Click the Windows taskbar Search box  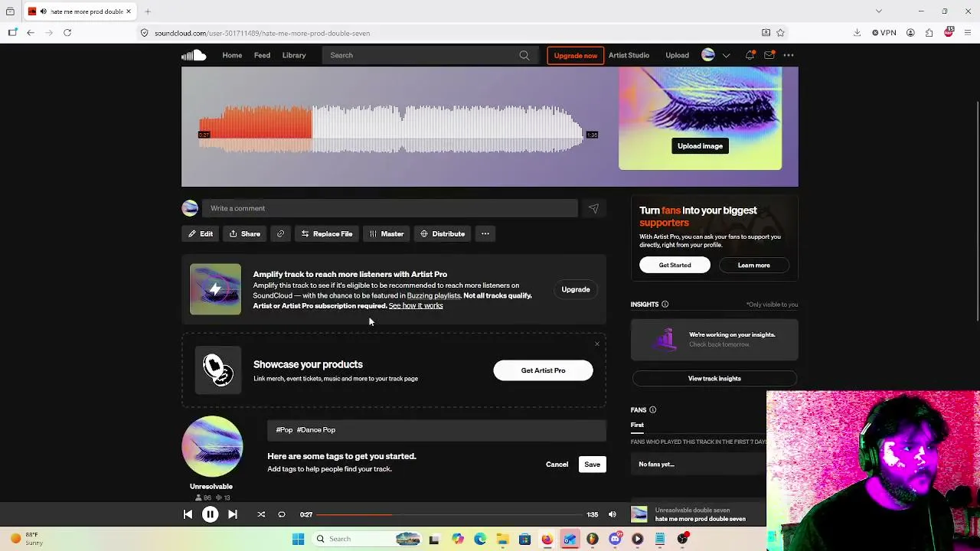click(x=367, y=539)
